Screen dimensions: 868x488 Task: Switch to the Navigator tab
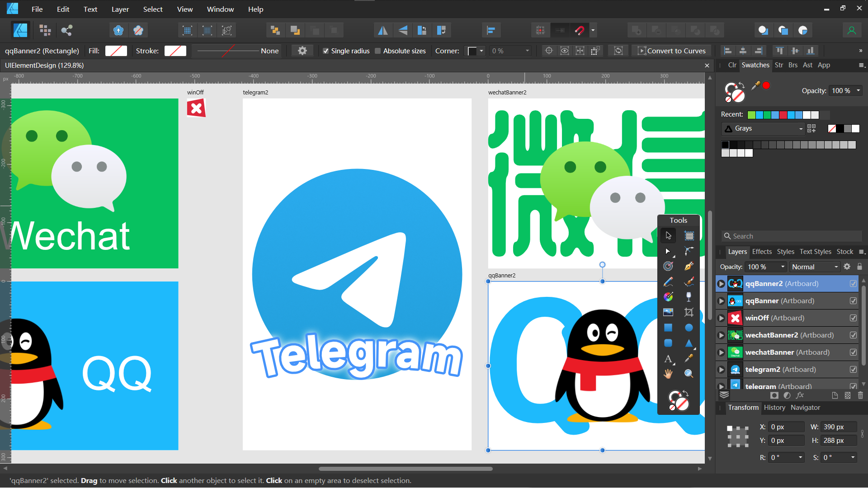click(805, 408)
